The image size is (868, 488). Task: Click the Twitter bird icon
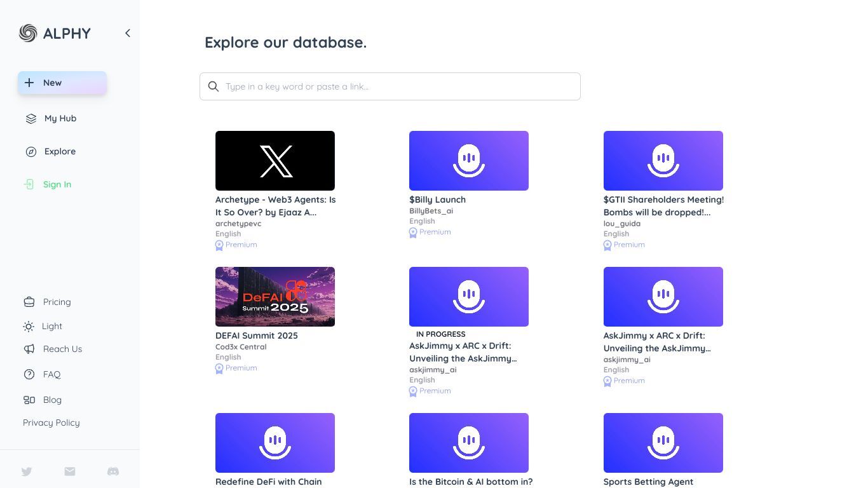click(27, 471)
